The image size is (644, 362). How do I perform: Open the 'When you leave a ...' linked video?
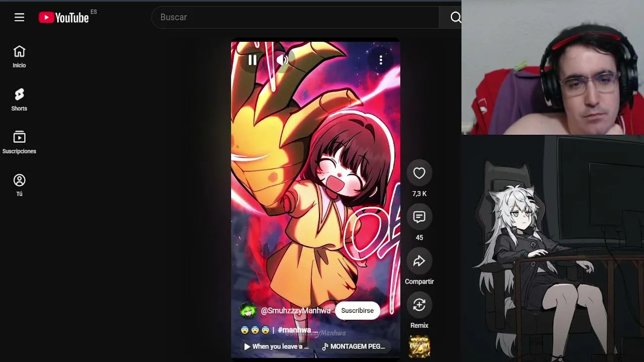[x=276, y=346]
